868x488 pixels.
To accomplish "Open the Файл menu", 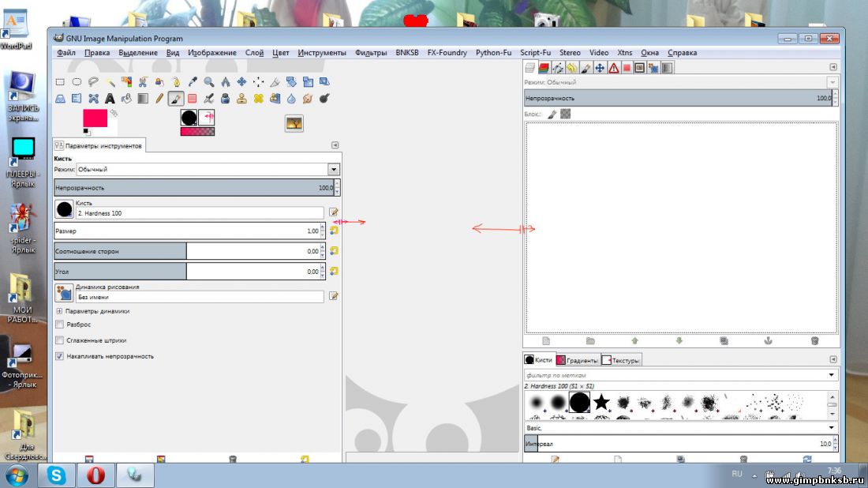I will 66,53.
